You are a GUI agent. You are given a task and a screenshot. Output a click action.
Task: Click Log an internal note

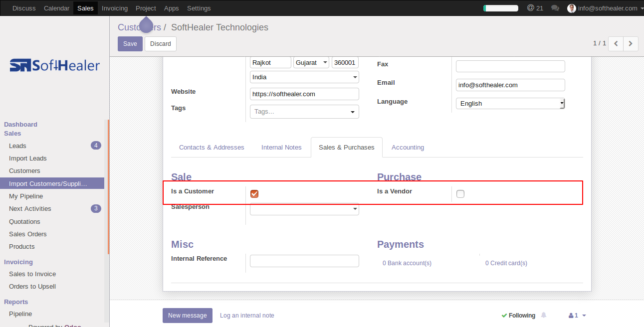[247, 316]
